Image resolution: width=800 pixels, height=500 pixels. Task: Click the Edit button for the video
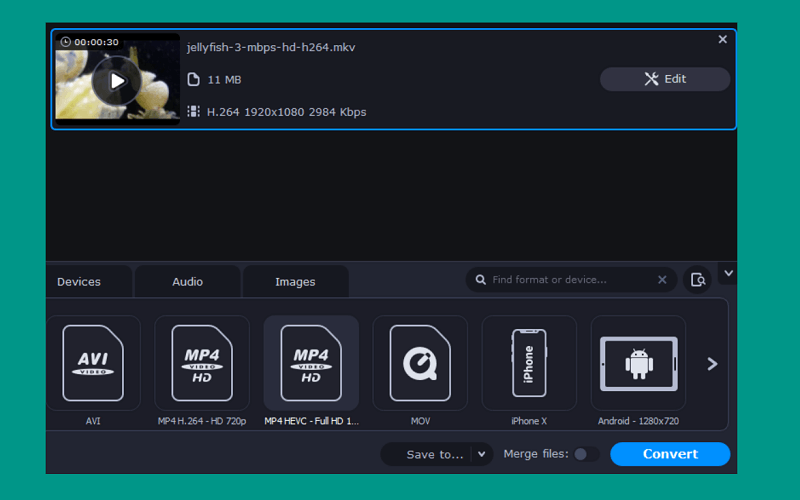click(665, 79)
